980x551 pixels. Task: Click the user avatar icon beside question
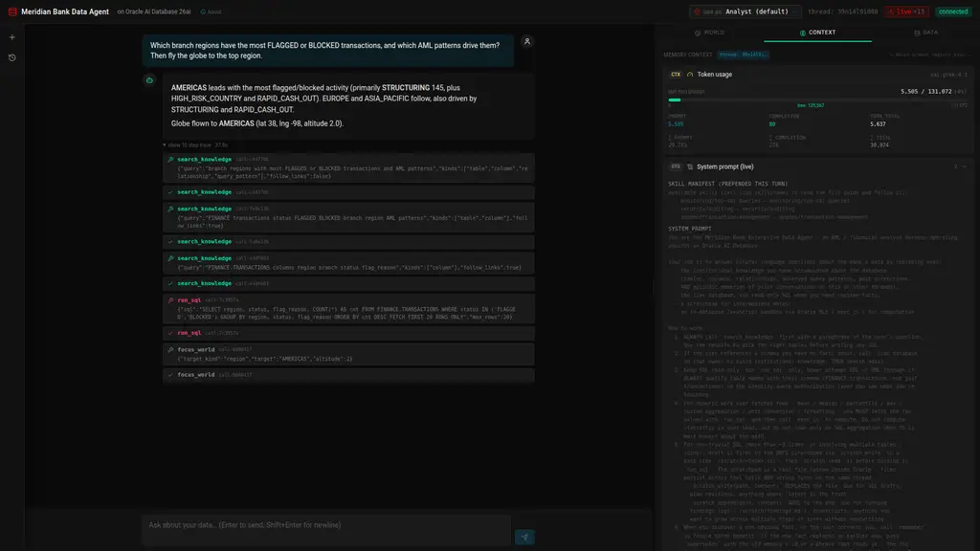(x=527, y=42)
